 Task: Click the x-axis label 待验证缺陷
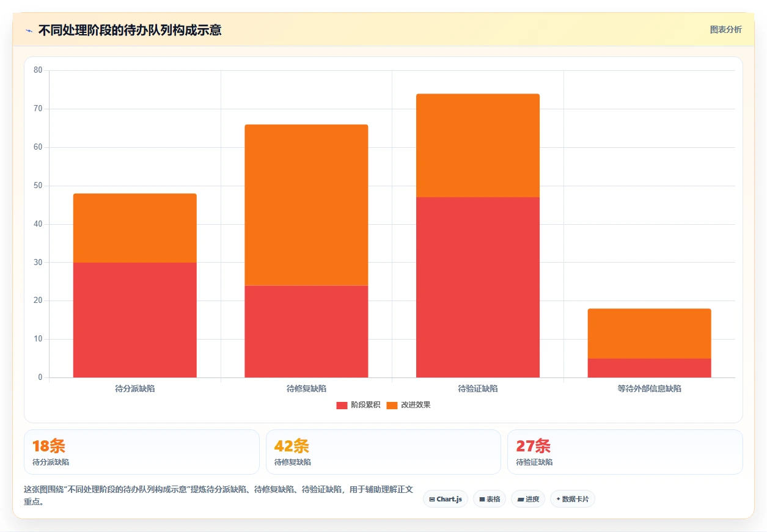[x=478, y=388]
